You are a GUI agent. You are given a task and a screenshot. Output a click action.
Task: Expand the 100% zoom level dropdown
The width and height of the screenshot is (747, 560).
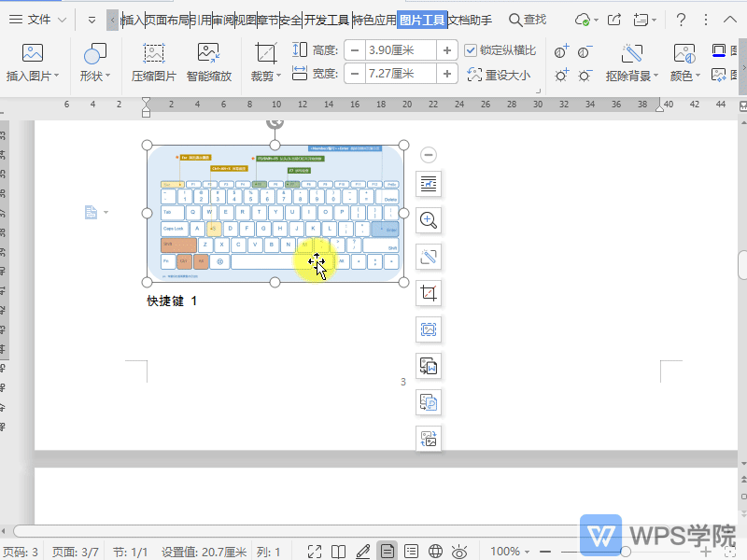point(512,552)
